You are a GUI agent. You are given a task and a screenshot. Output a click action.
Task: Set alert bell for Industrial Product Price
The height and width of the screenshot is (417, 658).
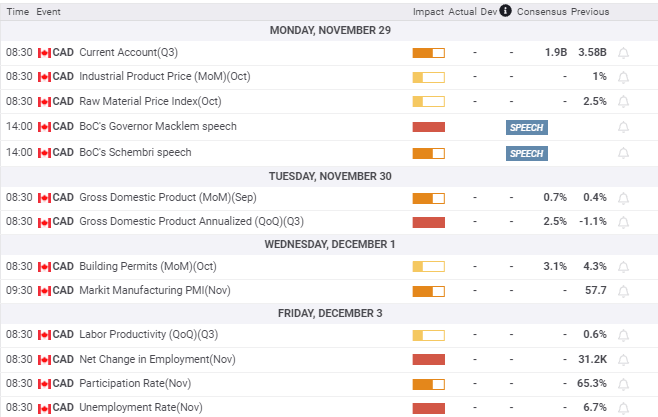(x=624, y=77)
